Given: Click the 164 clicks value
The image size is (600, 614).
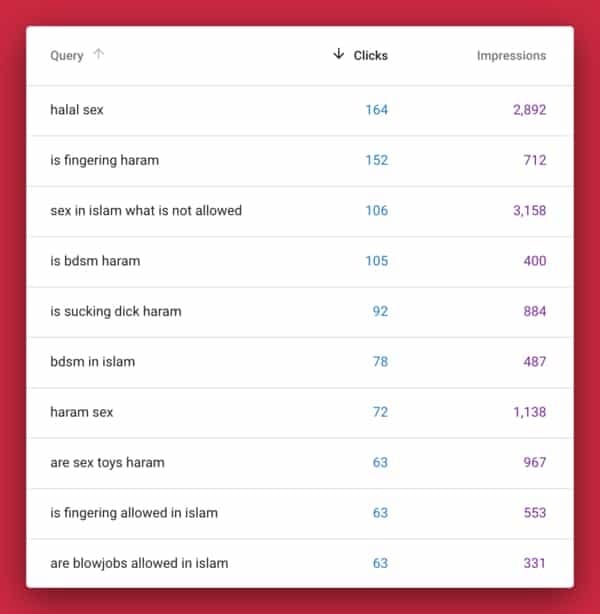Looking at the screenshot, I should (x=376, y=110).
